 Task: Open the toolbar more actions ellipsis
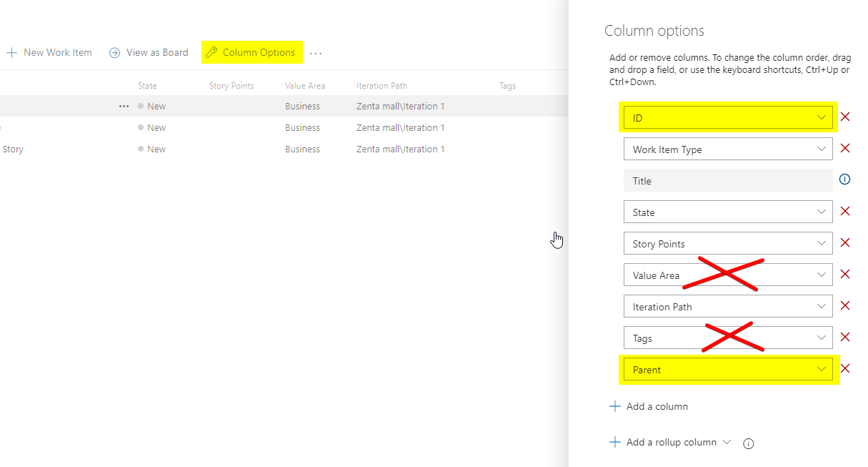316,53
